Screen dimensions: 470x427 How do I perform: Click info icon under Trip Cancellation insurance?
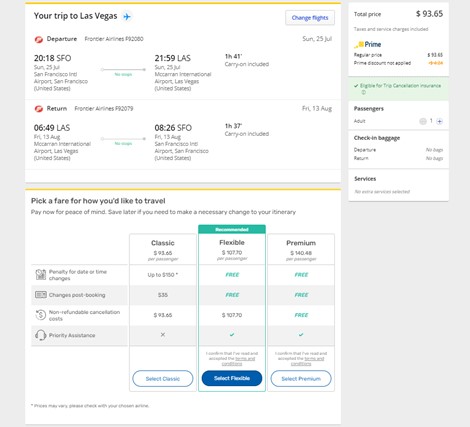(363, 92)
